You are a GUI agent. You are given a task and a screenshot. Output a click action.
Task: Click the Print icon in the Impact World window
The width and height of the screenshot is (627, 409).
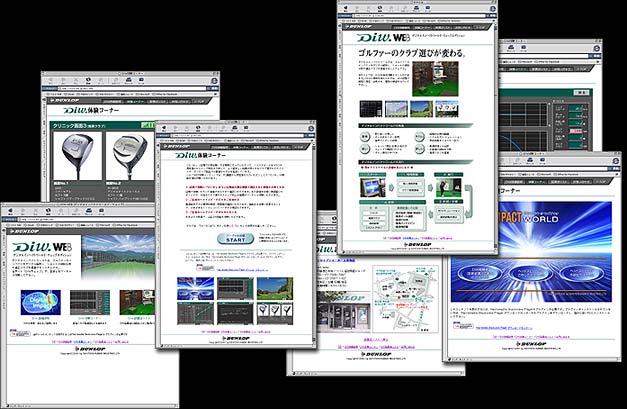click(530, 161)
